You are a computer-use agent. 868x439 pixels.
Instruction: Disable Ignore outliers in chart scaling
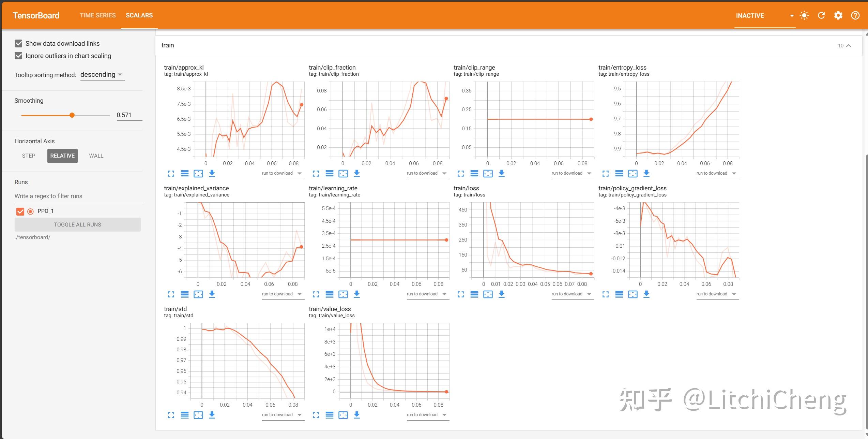tap(18, 56)
